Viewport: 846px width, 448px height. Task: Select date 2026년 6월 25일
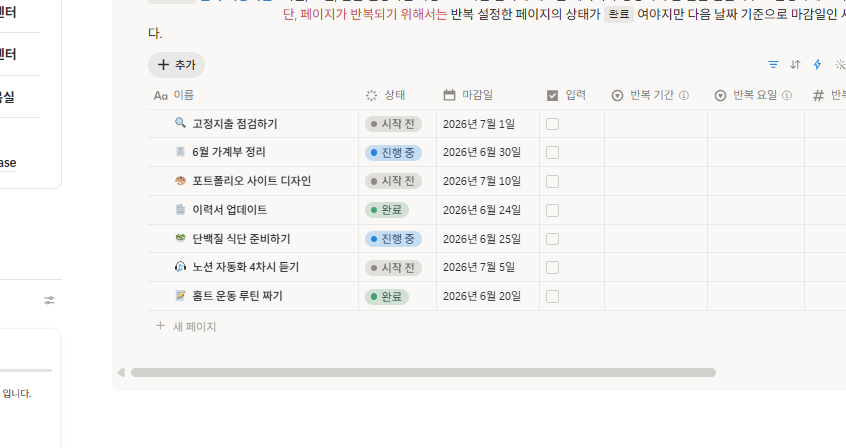pos(482,239)
